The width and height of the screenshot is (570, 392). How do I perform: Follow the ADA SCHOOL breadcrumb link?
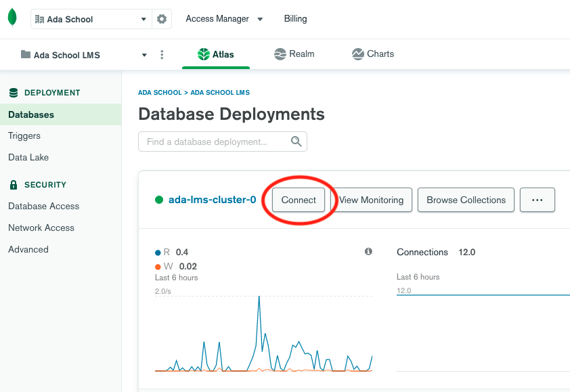(x=160, y=92)
